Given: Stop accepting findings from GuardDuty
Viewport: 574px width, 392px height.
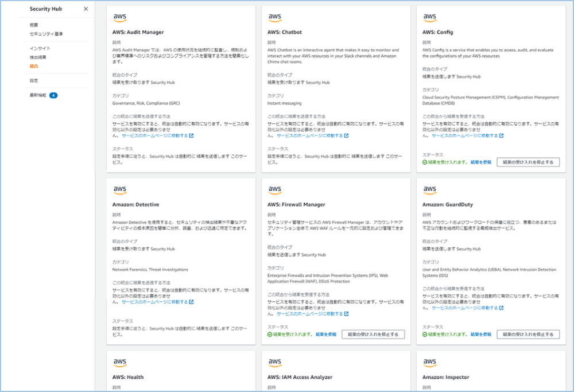Looking at the screenshot, I should (528, 335).
